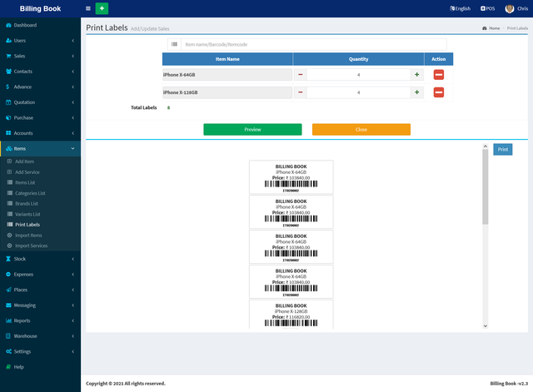Expand the Accounts menu chevron
533x392 pixels.
click(x=72, y=133)
